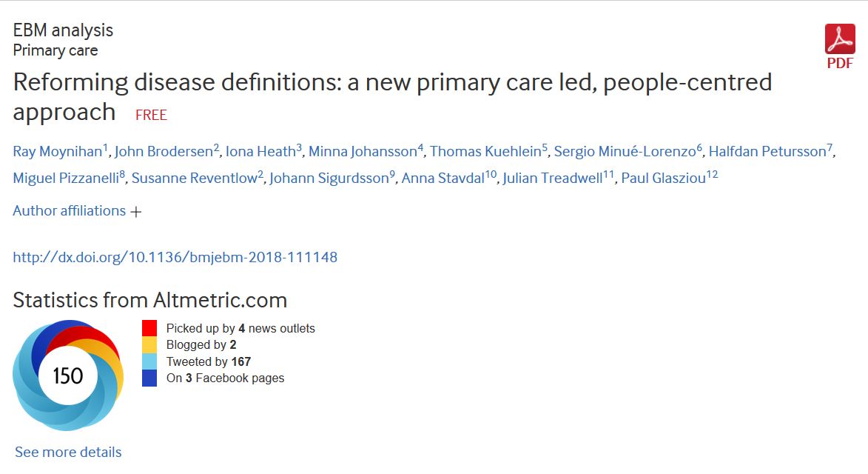Screen dimensions: 868x474
Task: Open the article DOI link
Action: pyautogui.click(x=175, y=258)
